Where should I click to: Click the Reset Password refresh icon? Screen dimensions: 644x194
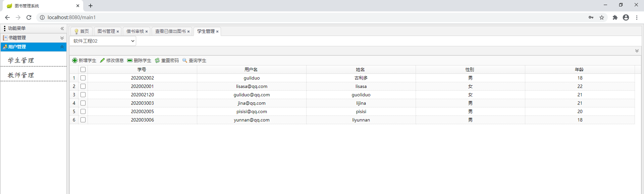157,60
